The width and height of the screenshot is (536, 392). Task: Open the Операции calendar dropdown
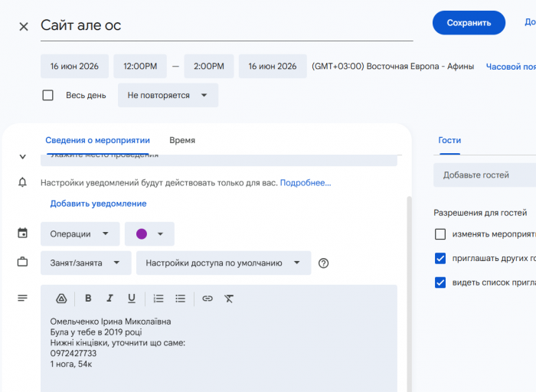tap(80, 234)
